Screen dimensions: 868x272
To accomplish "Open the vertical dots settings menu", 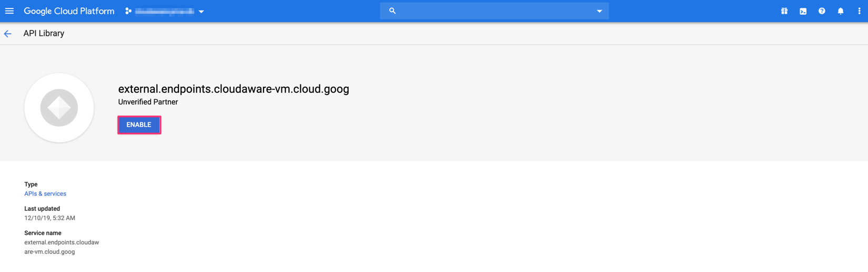I will coord(859,11).
